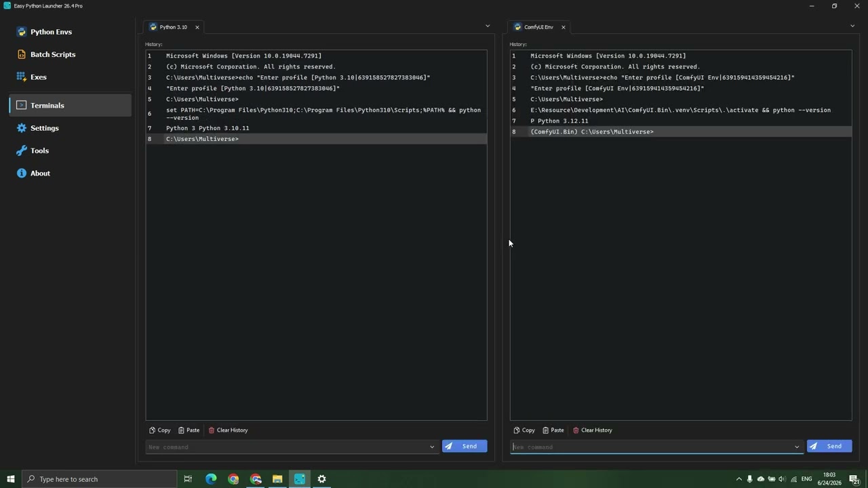Open the notification center icon
Image resolution: width=868 pixels, height=488 pixels.
(x=854, y=479)
